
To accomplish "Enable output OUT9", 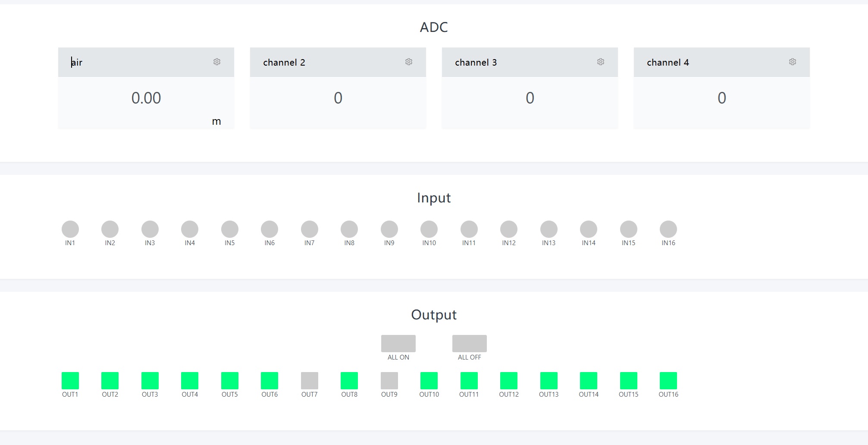I will point(389,381).
